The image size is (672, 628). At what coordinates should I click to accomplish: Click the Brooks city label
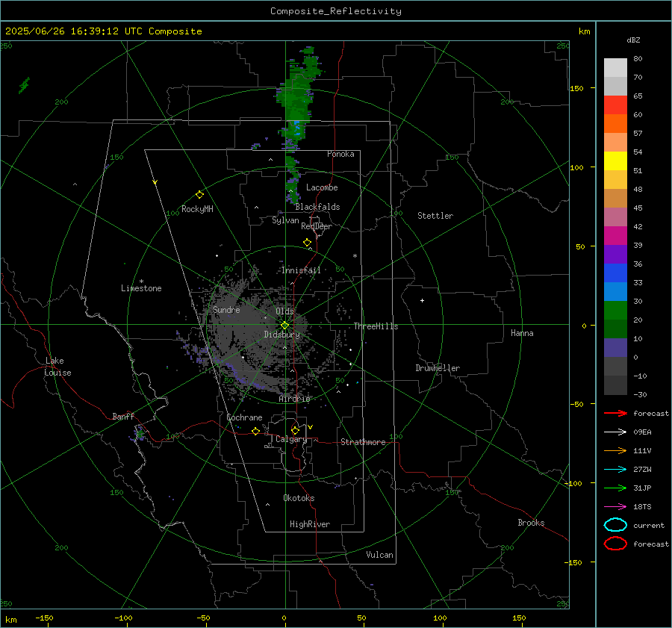[x=531, y=523]
